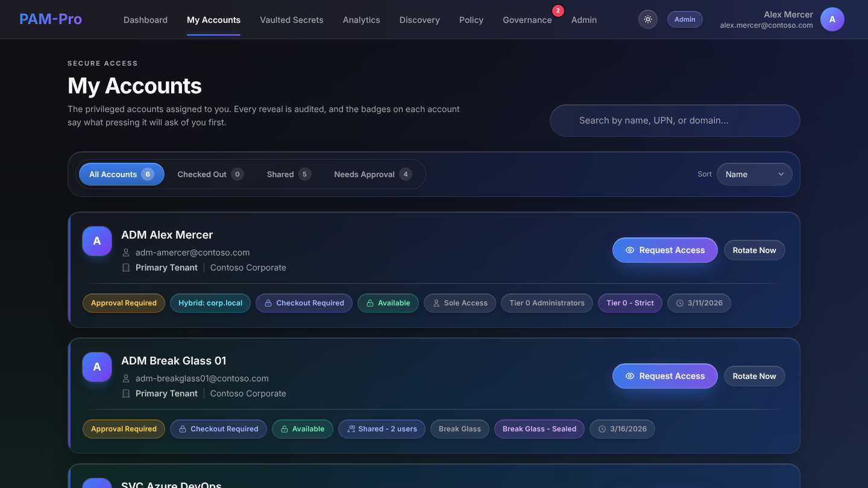Viewport: 868px width, 488px height.
Task: Click Approval Required badge on ADM Alex Mercer
Action: point(124,303)
